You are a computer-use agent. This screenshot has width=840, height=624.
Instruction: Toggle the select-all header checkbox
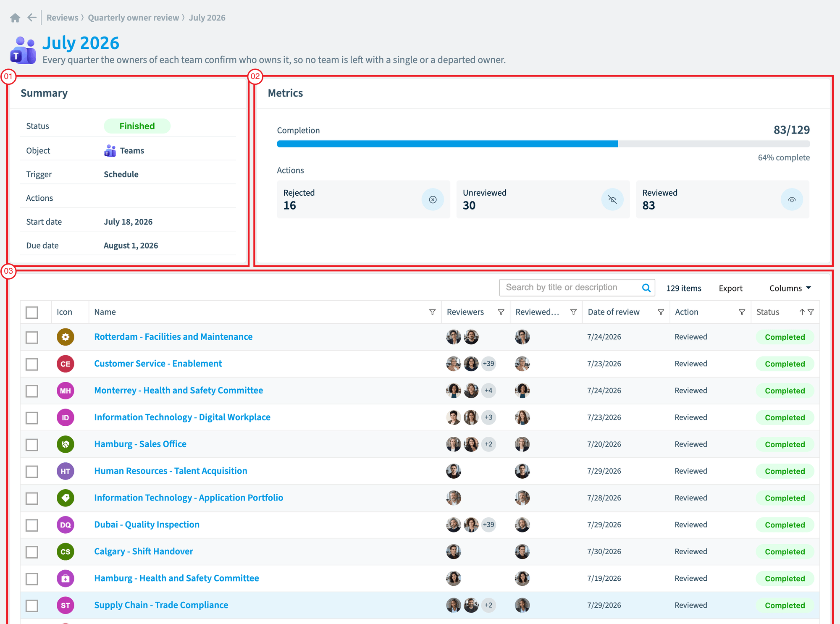[x=32, y=312]
